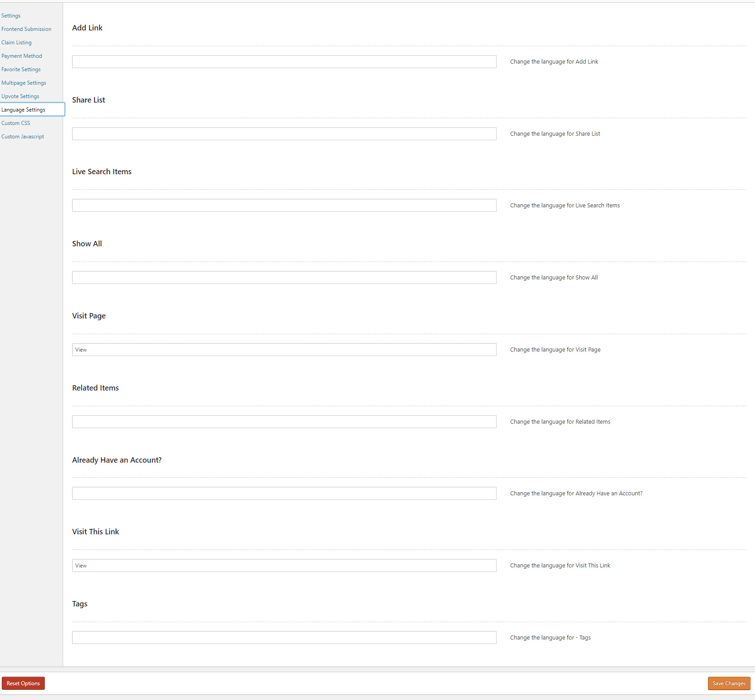Image resolution: width=755 pixels, height=700 pixels.
Task: Click the Tags language input field
Action: coord(284,638)
